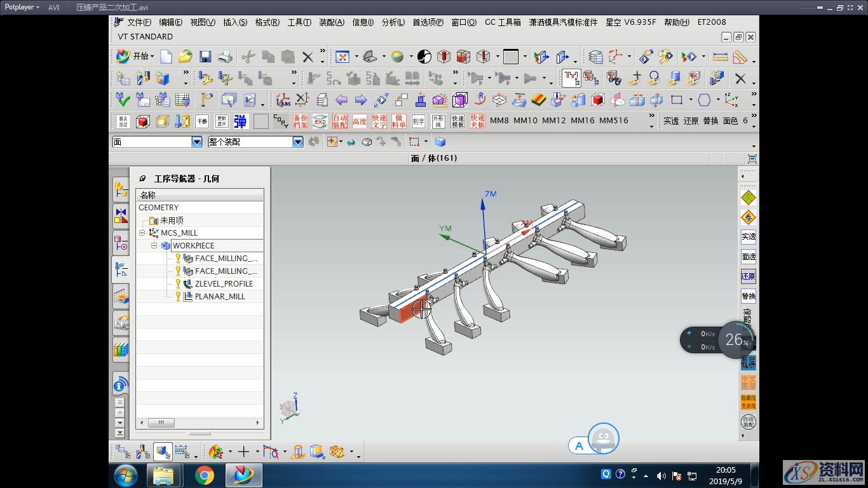Click the MM12 toolbar button
The image size is (868, 488).
tap(553, 121)
